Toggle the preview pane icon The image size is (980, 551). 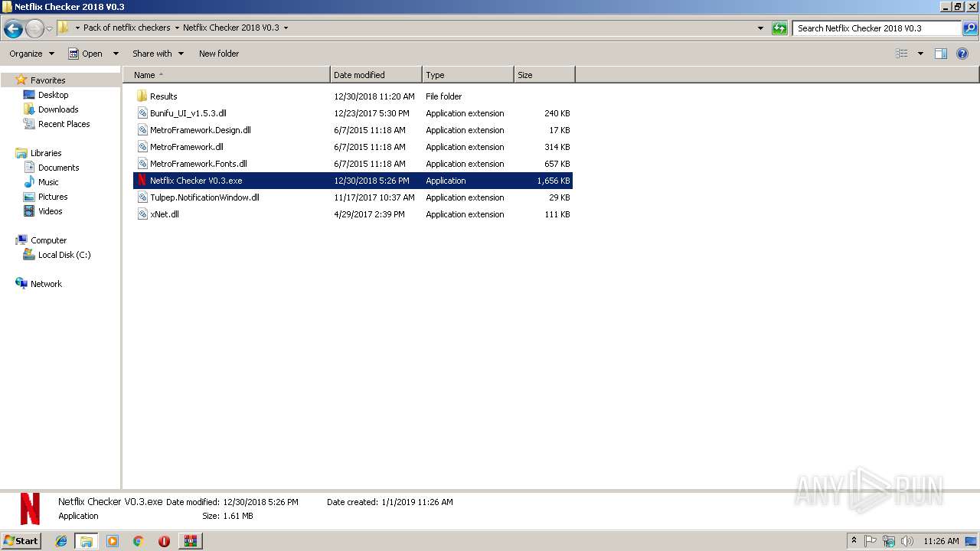(x=941, y=54)
